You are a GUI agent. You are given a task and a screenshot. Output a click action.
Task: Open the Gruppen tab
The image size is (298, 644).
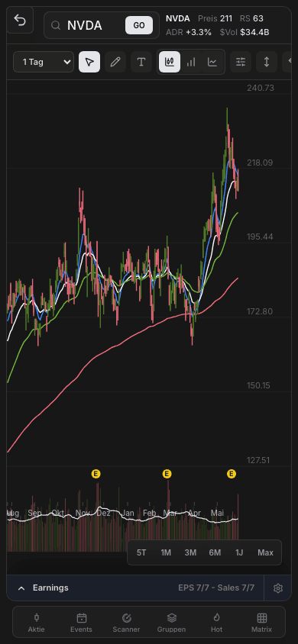pos(171,623)
